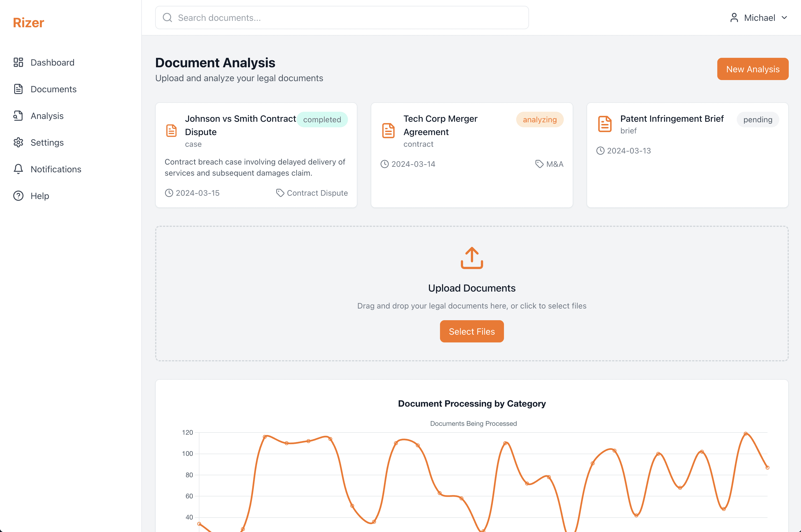Go to the Documents menu item
The image size is (801, 532).
(x=71, y=89)
